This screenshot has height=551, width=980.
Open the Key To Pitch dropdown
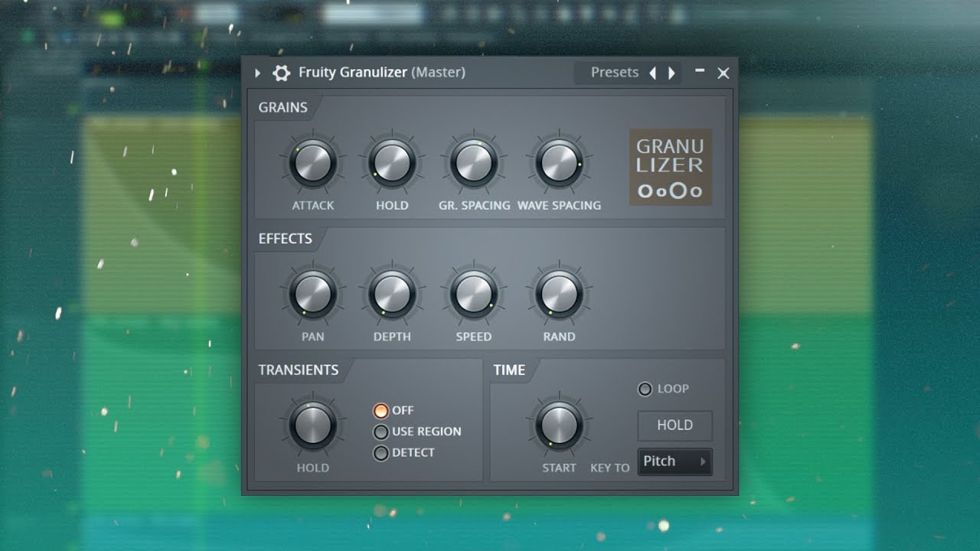675,461
